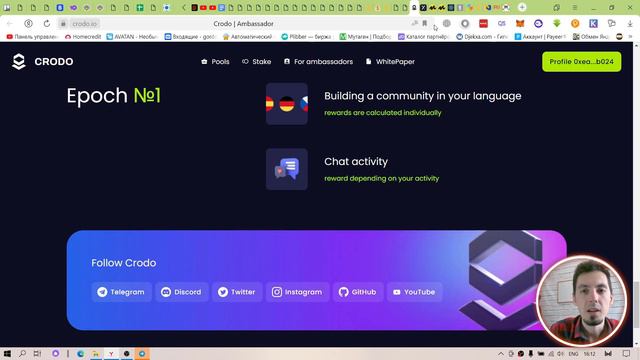Click the crodo.io address field
The width and height of the screenshot is (640, 360).
click(84, 24)
